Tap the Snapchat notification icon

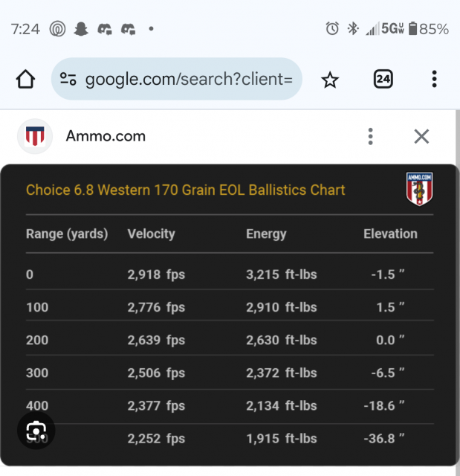[x=80, y=29]
